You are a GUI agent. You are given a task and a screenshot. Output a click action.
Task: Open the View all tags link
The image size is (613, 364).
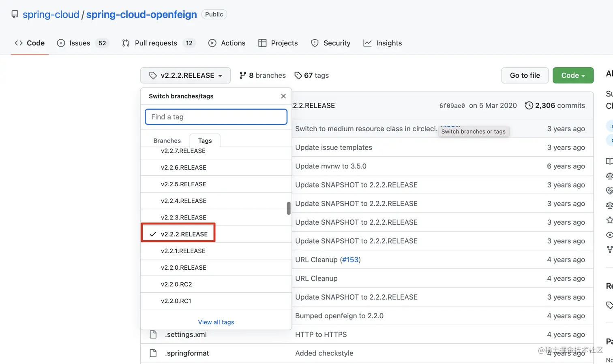pyautogui.click(x=216, y=322)
